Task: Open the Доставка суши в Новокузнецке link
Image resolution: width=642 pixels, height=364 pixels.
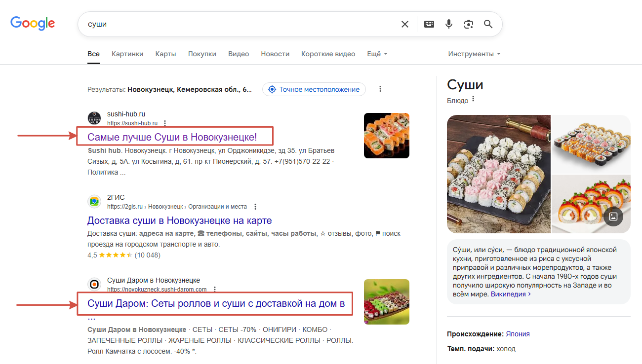Action: coord(179,220)
